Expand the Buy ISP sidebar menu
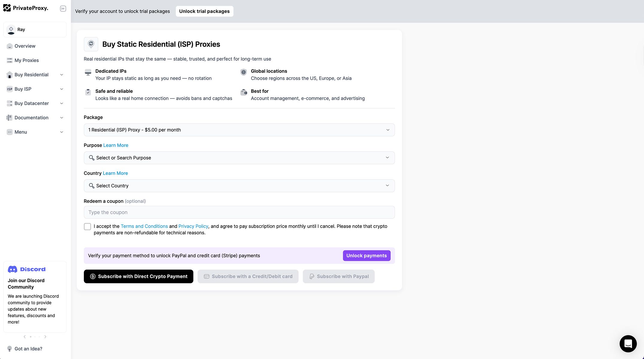 35,89
